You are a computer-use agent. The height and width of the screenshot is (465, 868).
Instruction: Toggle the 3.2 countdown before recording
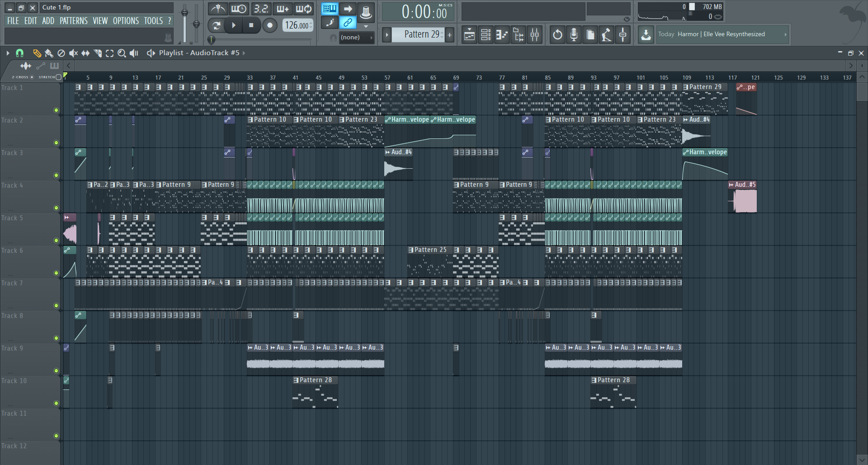(x=260, y=9)
